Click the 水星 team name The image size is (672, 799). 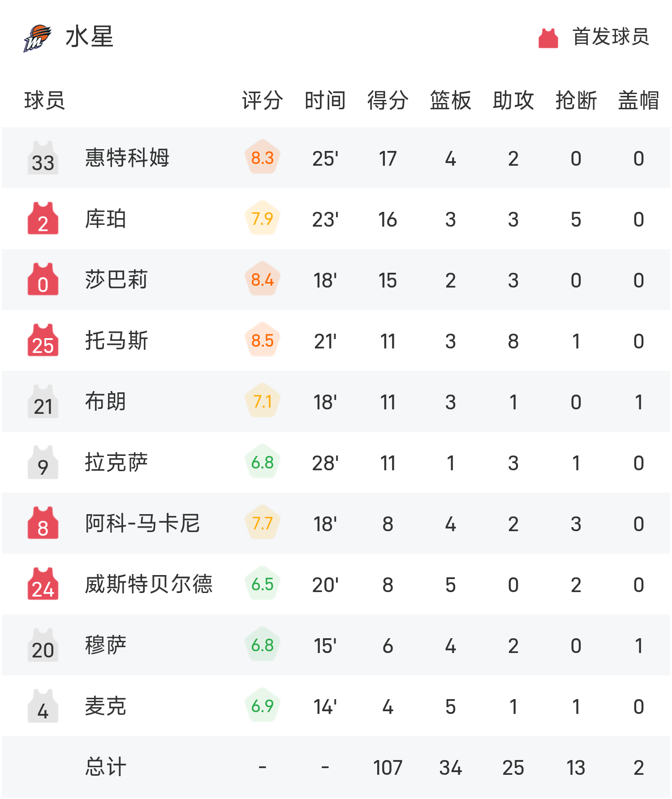coord(90,37)
